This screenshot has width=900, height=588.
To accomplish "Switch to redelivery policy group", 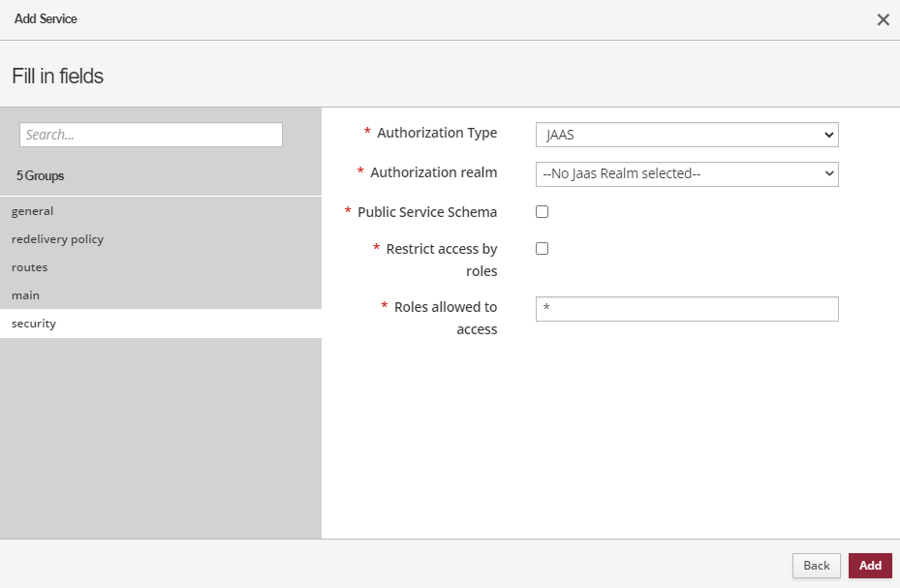I will pyautogui.click(x=57, y=239).
